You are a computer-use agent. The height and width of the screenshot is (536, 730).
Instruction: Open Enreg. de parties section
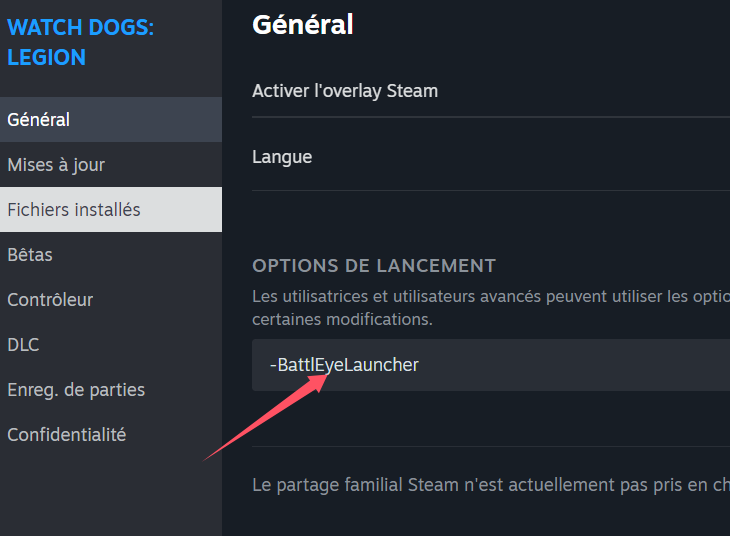[111, 390]
